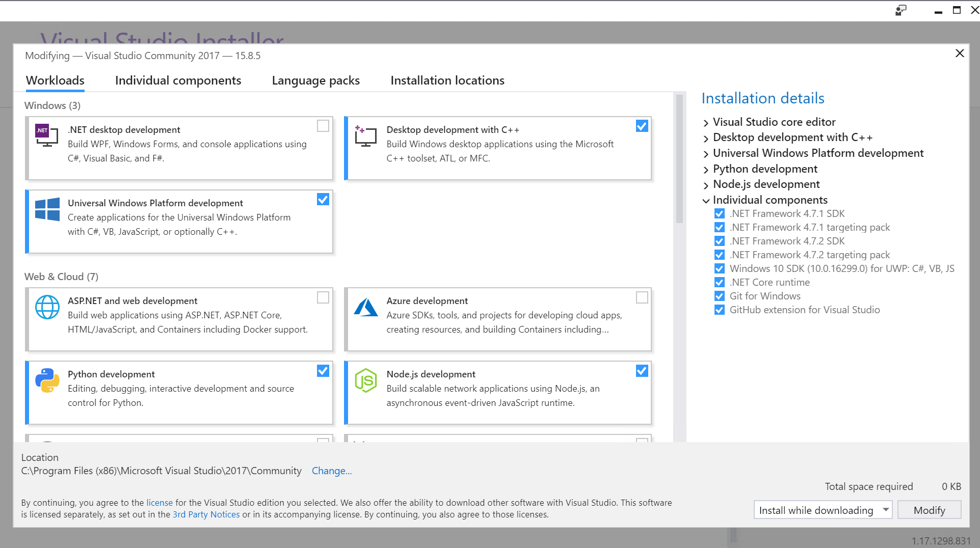Click the Desktop development with C++ monitor icon

(x=366, y=136)
